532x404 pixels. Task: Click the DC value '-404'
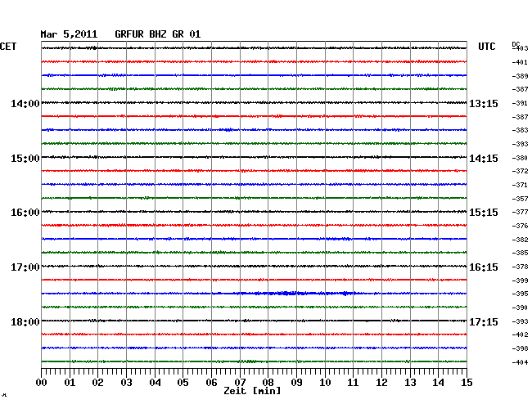pyautogui.click(x=520, y=362)
